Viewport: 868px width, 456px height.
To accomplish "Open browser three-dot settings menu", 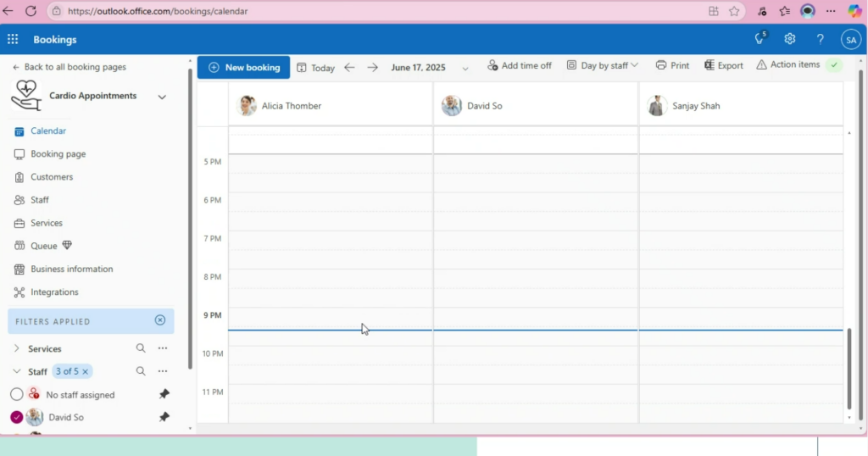I will (831, 11).
